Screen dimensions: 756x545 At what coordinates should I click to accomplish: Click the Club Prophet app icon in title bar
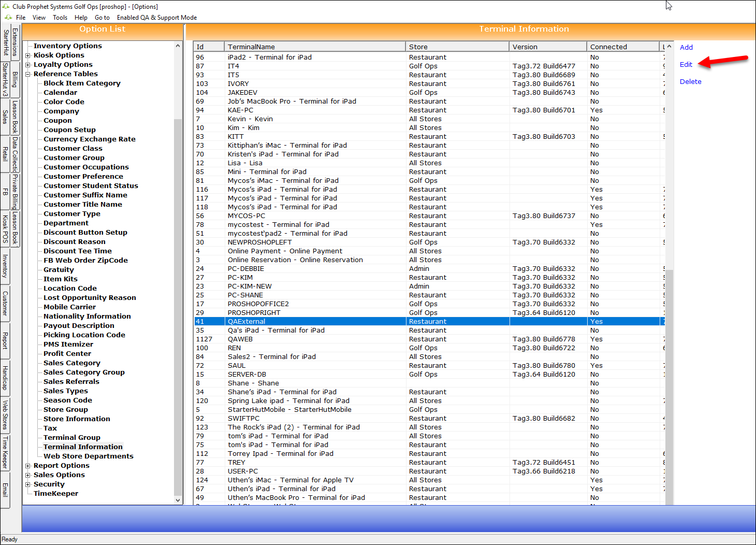pos(6,7)
